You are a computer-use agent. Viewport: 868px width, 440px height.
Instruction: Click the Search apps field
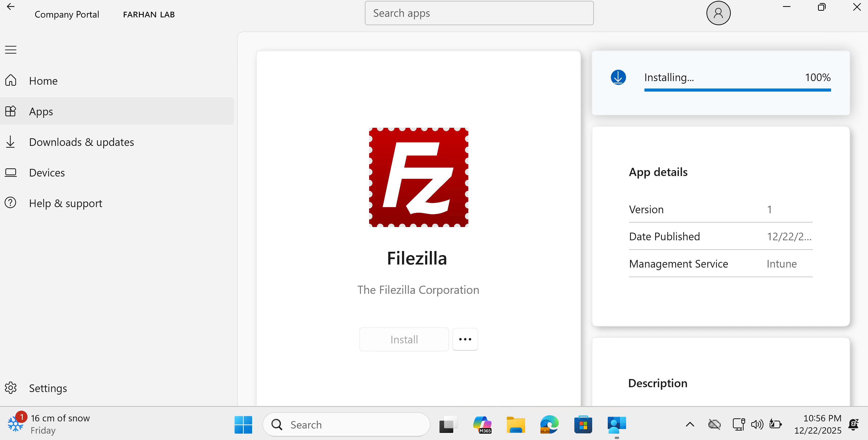click(x=479, y=13)
